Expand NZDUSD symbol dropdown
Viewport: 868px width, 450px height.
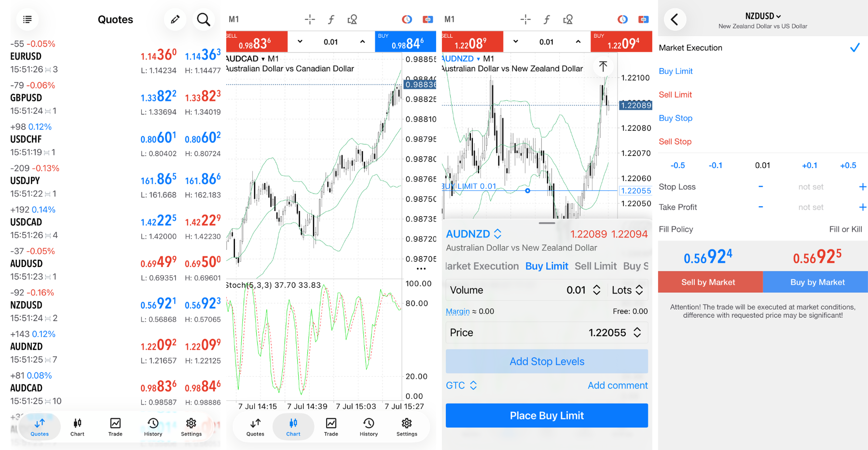pos(763,16)
